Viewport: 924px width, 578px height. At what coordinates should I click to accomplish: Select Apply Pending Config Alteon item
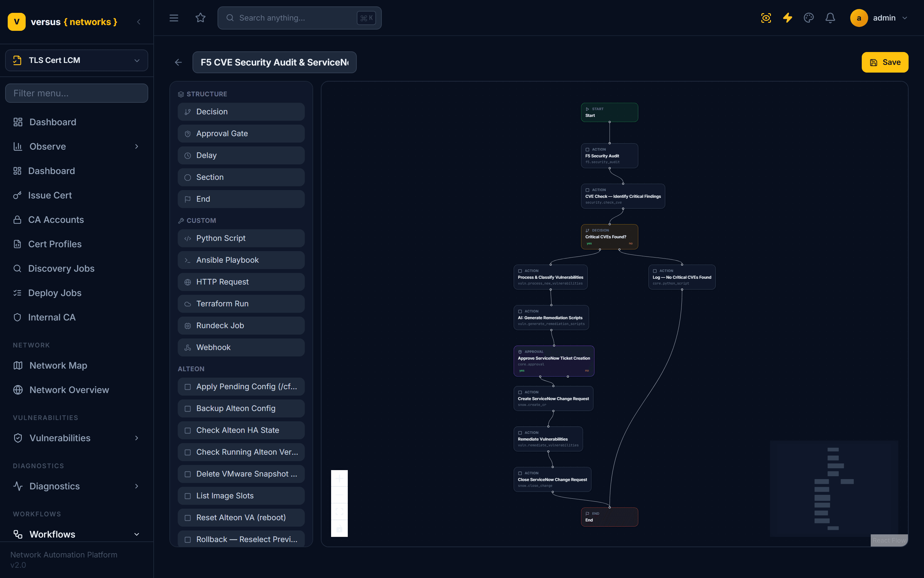tap(241, 387)
